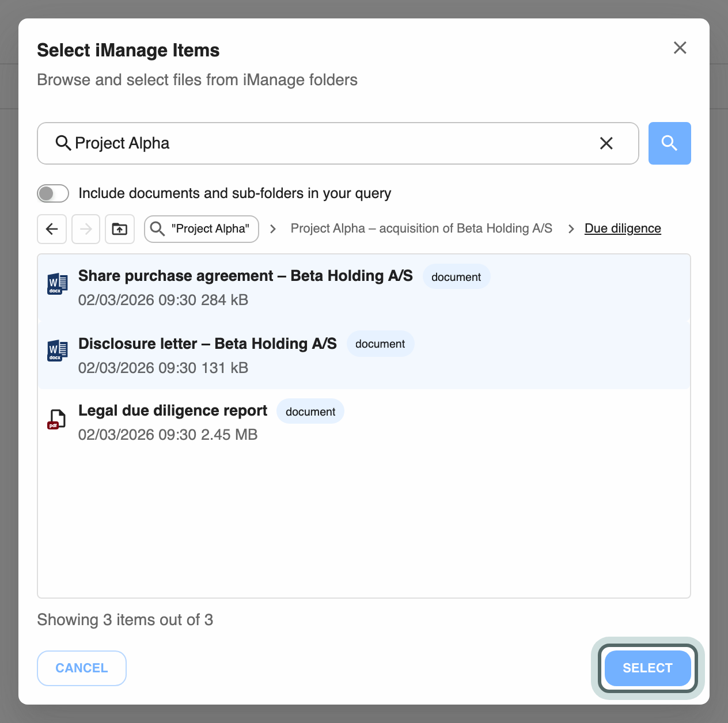728x723 pixels.
Task: Click the magnifier icon inside the search field
Action: coord(63,143)
